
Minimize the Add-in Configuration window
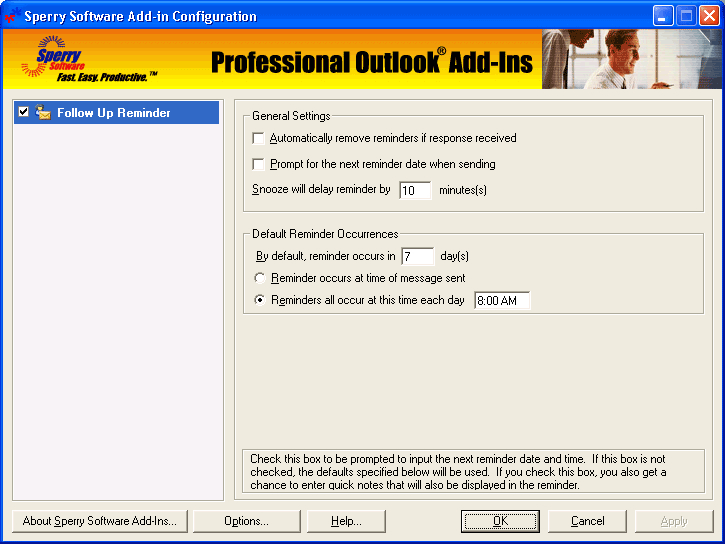coord(663,16)
